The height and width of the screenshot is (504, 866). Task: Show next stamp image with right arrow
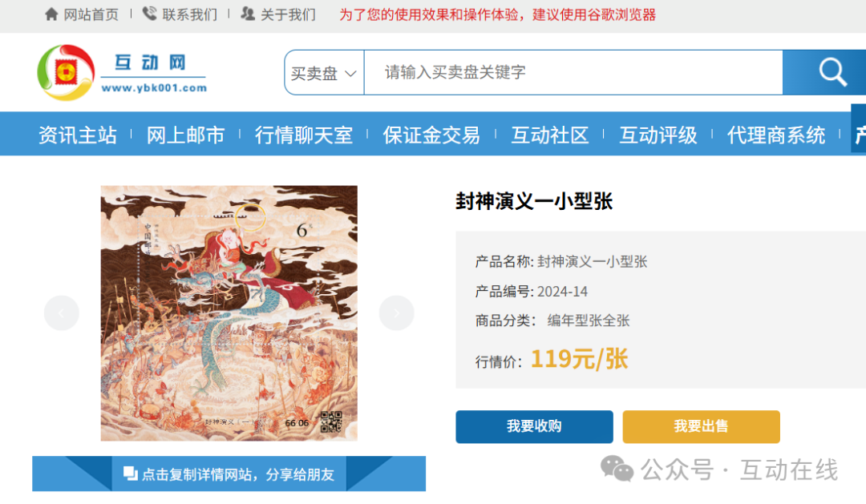click(x=397, y=313)
